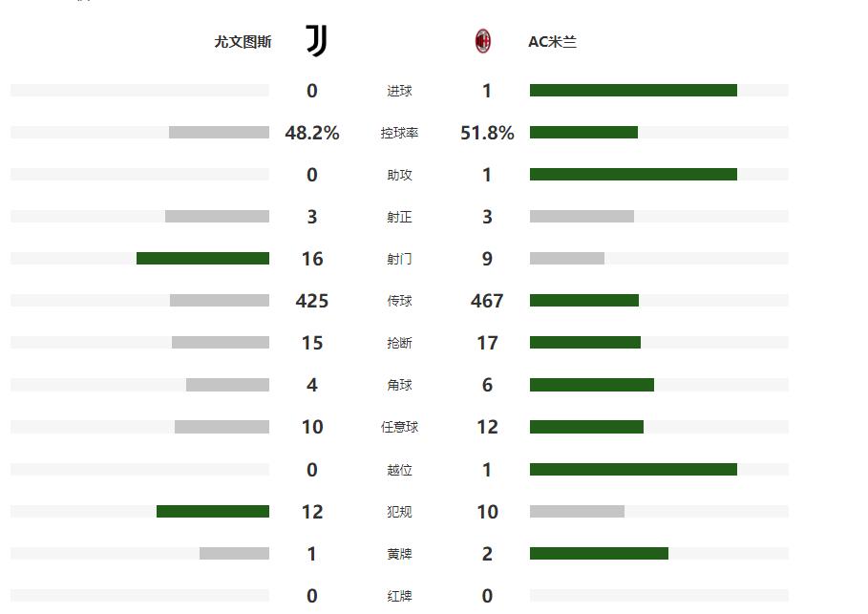Open the 尤文图斯 team name link

coord(243,42)
